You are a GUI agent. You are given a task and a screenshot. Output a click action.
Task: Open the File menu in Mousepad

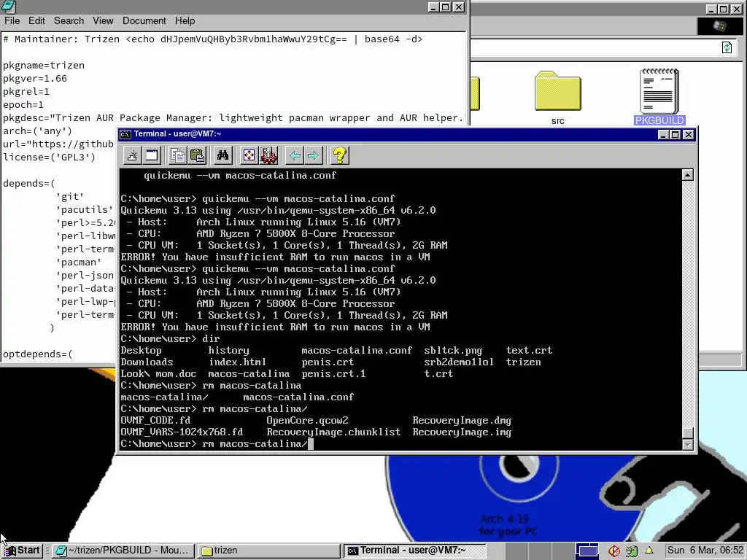12,21
